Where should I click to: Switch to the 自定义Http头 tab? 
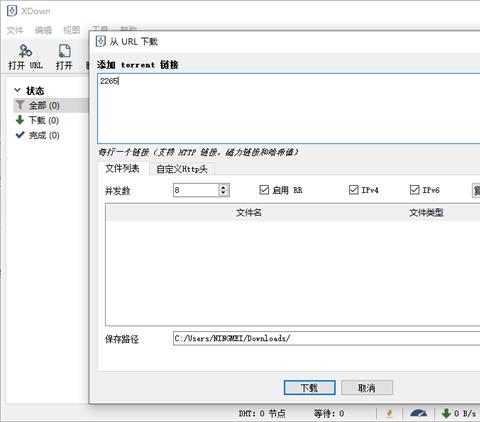click(182, 169)
